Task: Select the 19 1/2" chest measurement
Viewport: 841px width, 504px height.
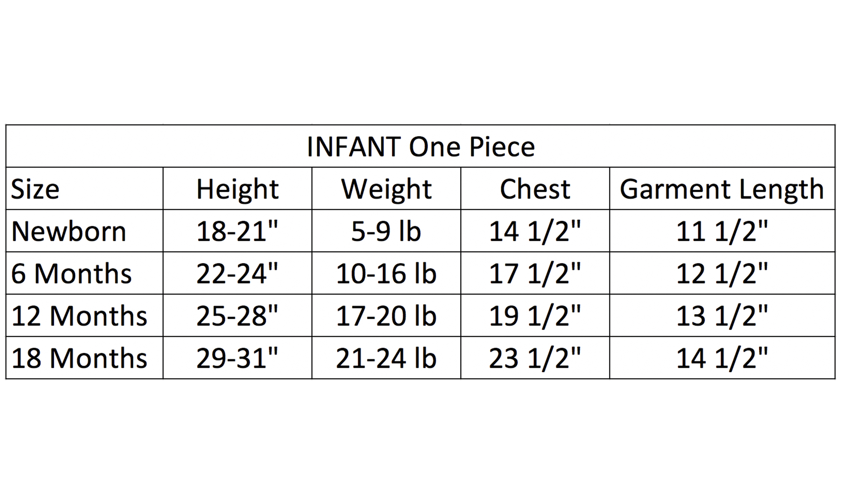Action: point(535,316)
